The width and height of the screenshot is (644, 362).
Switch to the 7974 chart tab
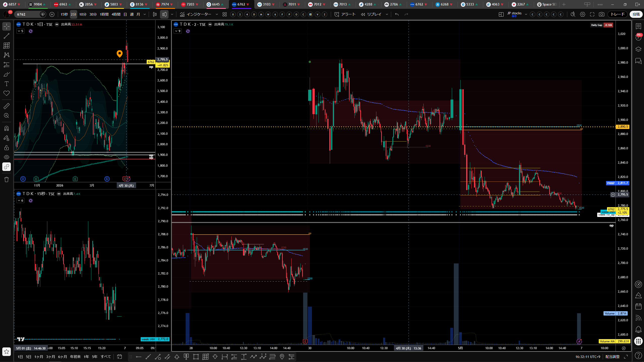point(165,4)
